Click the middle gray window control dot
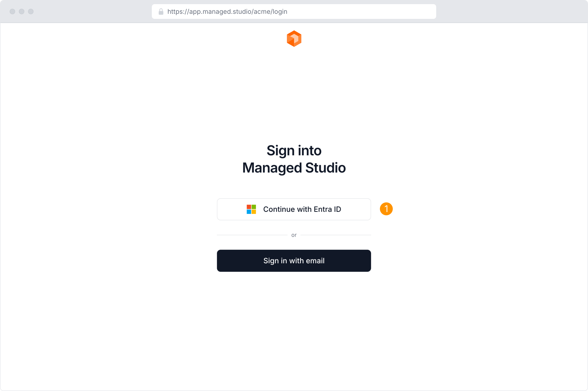The width and height of the screenshot is (588, 391). 22,11
